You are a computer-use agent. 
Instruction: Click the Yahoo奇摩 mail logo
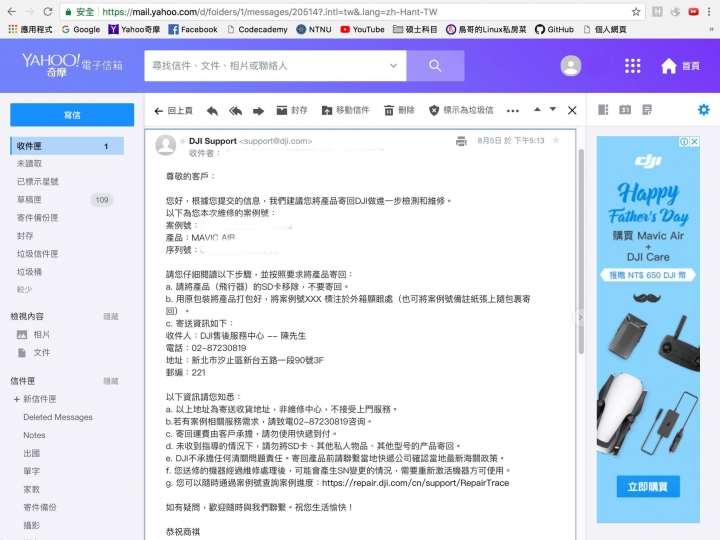(x=72, y=65)
